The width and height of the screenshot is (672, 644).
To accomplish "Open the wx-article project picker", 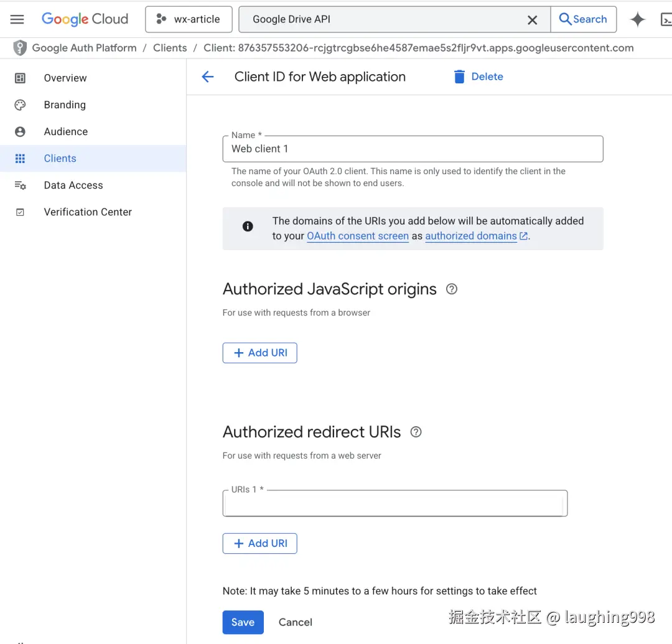I will [189, 19].
